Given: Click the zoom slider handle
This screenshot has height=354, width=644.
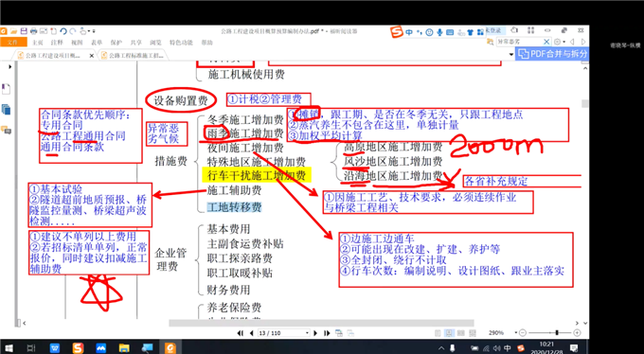Looking at the screenshot, I should (x=557, y=332).
